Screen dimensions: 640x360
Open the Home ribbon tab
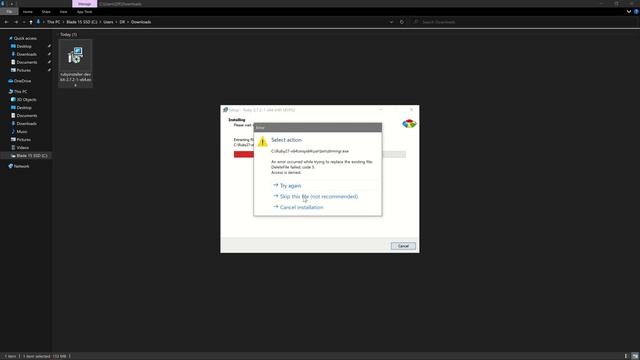coord(28,12)
